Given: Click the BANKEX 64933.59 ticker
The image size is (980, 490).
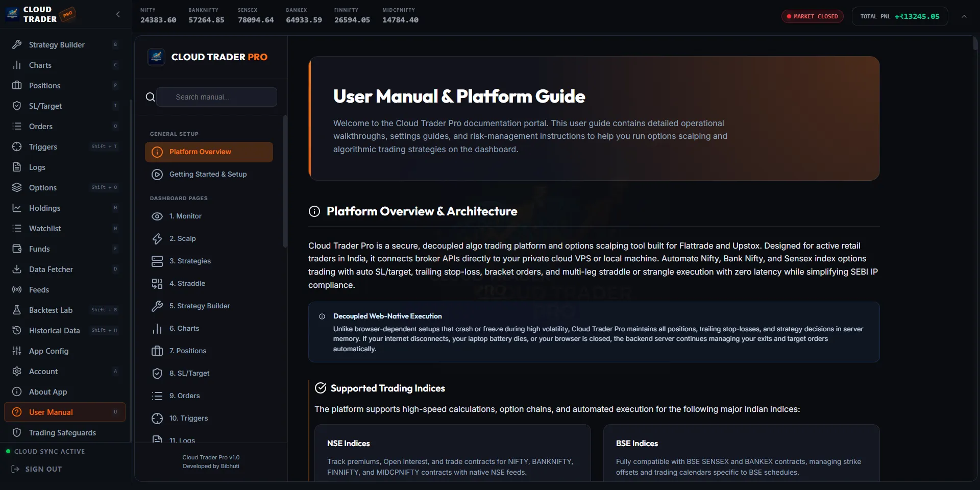Looking at the screenshot, I should point(304,16).
